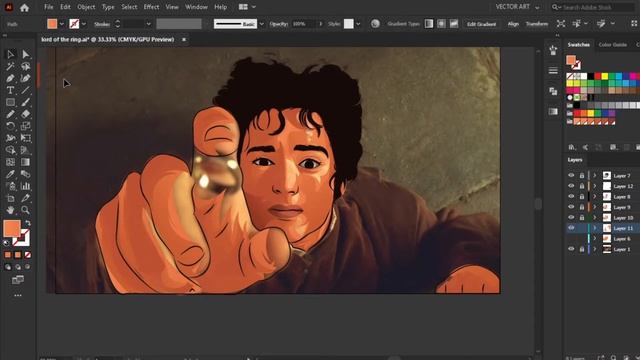The width and height of the screenshot is (640, 360).
Task: Open the Recolor Artwork icon in the control bar
Action: [x=375, y=24]
